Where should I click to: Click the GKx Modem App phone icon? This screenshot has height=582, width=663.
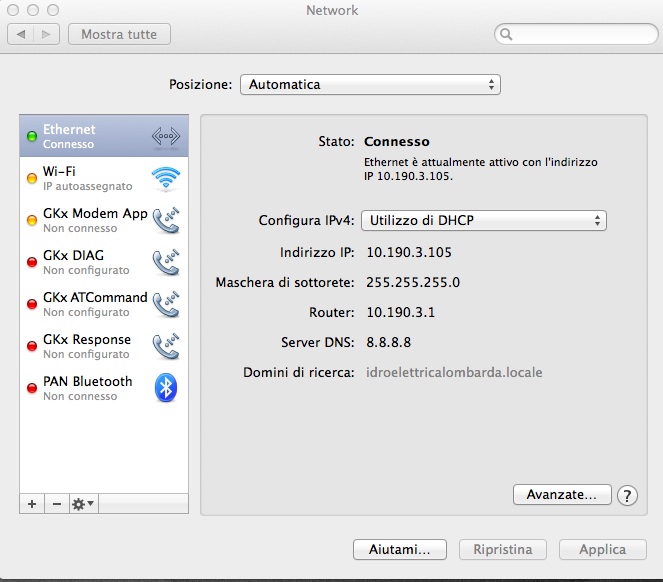(166, 220)
